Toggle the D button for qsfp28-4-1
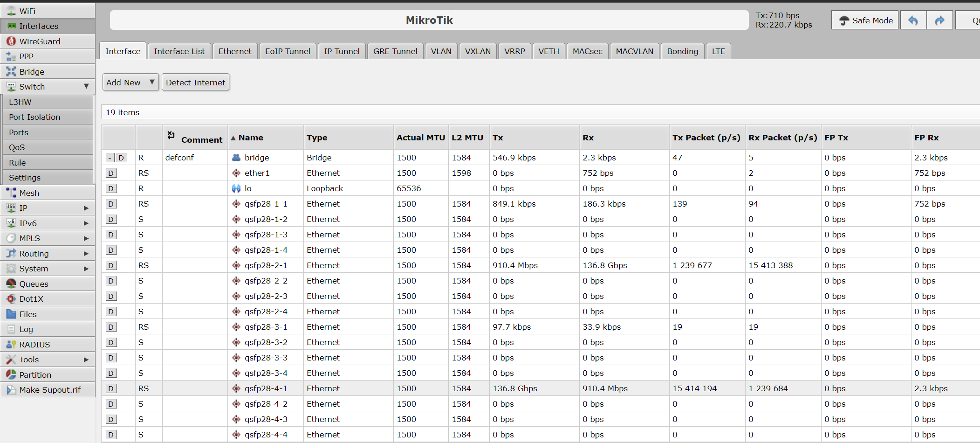Image resolution: width=980 pixels, height=443 pixels. click(111, 388)
